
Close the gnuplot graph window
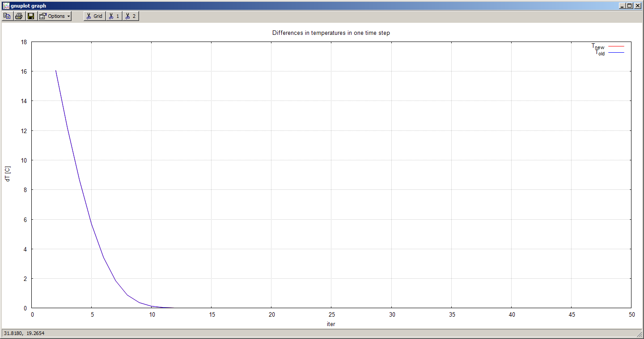tap(638, 6)
